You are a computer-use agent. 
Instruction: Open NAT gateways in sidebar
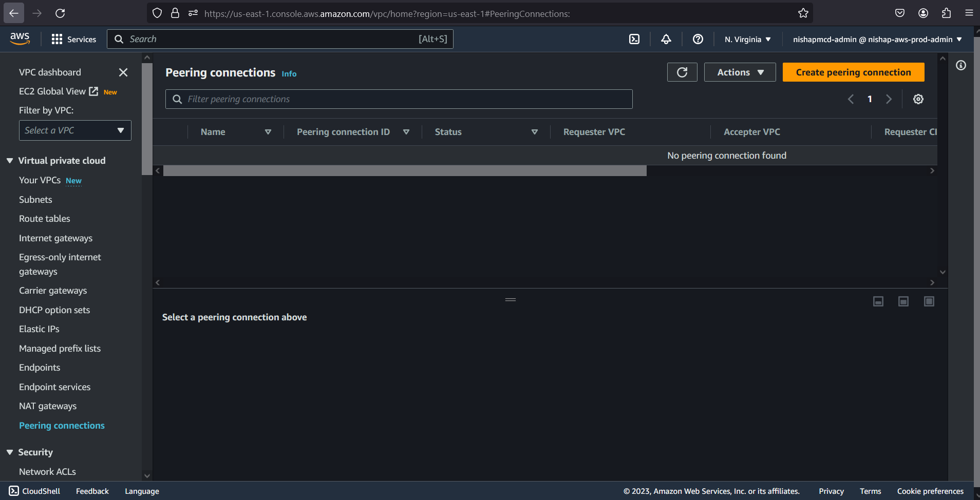tap(48, 406)
